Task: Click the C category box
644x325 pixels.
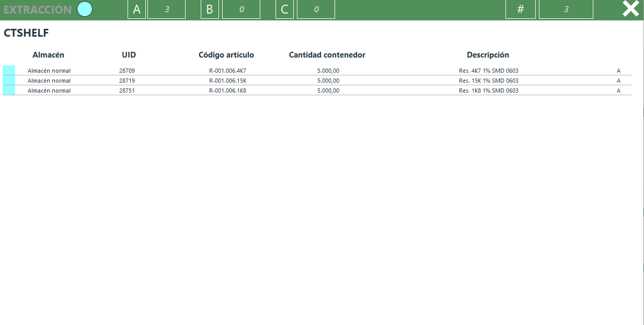Action: pos(284,9)
